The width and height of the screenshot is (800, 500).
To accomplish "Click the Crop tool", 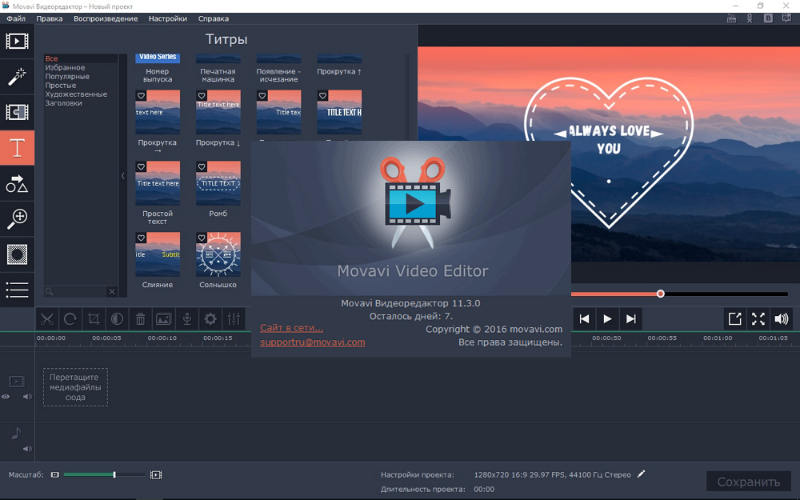I will tap(93, 319).
